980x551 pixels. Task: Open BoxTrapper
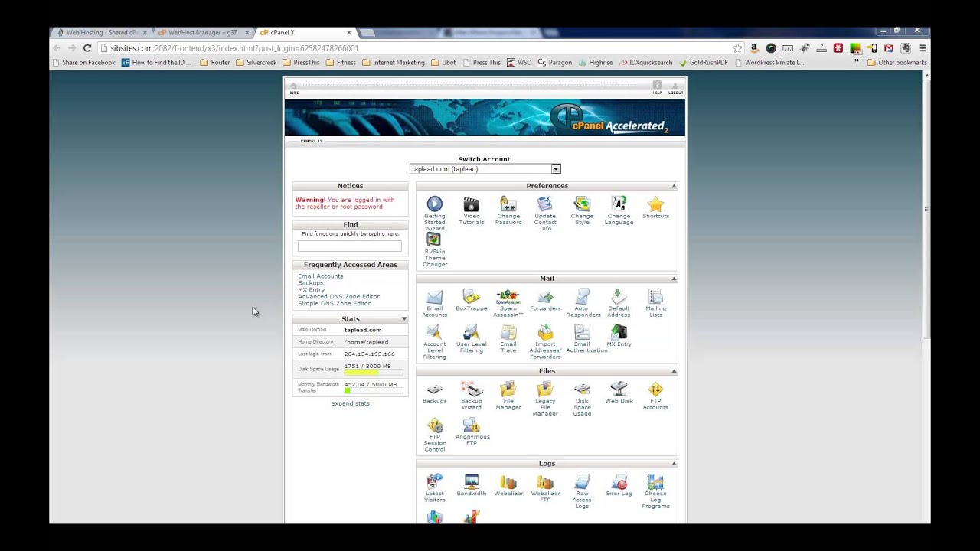click(472, 297)
